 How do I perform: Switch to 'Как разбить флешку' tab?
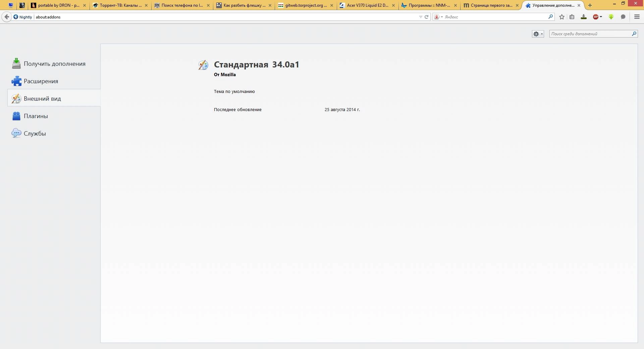(244, 5)
